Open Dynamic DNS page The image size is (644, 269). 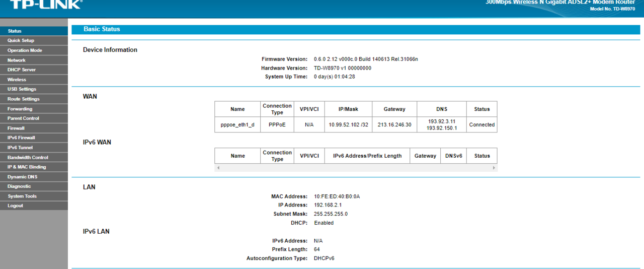coord(34,177)
